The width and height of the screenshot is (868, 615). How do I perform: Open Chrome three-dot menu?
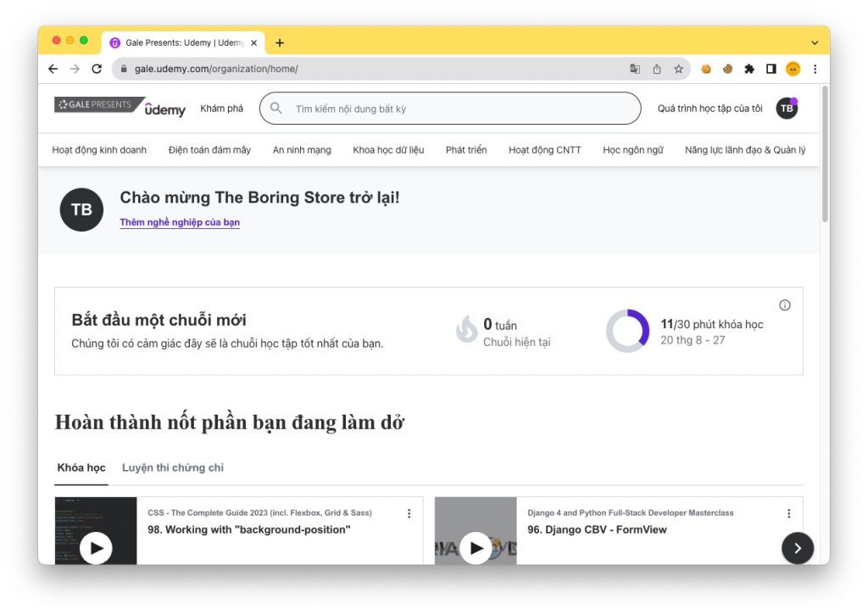click(x=815, y=69)
